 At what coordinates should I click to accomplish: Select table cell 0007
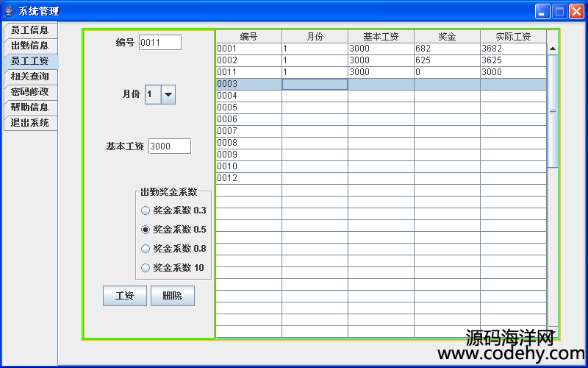point(248,131)
